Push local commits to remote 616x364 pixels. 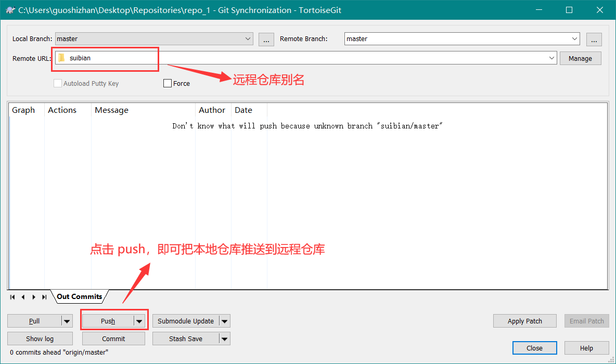pyautogui.click(x=108, y=321)
